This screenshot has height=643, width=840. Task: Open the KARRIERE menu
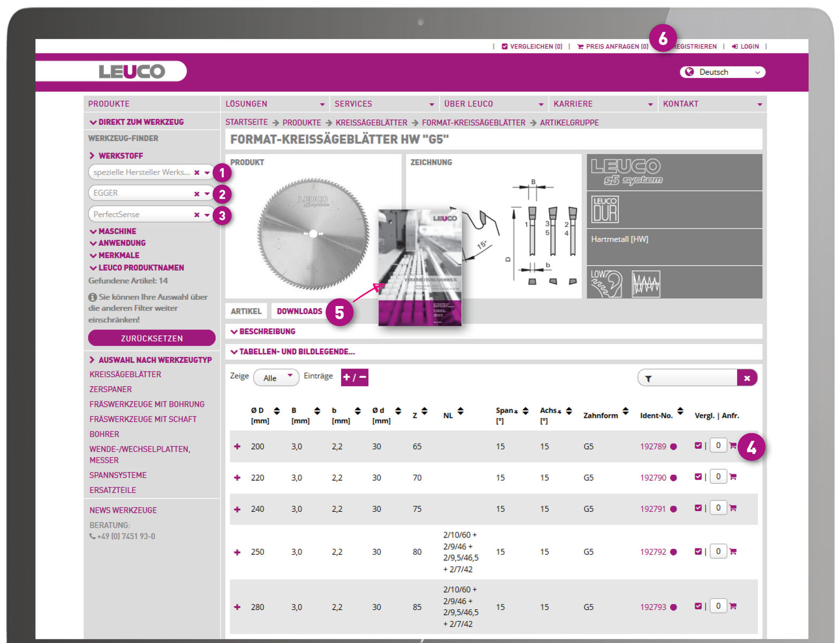click(x=603, y=104)
